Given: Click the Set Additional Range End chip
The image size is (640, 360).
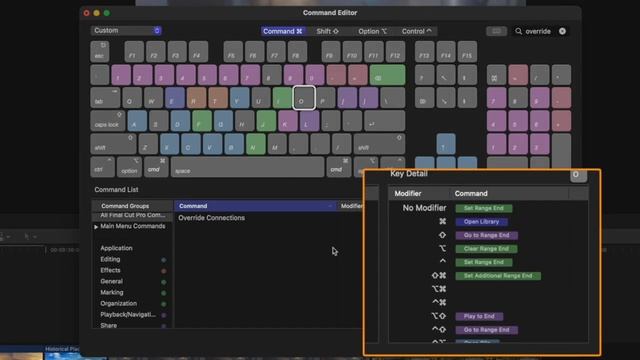Looking at the screenshot, I should [x=498, y=276].
